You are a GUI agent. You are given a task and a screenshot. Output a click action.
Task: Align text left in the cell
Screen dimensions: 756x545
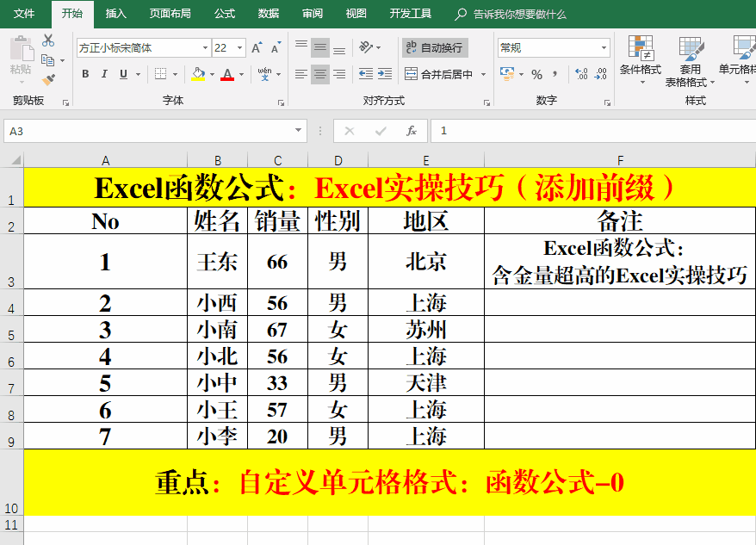click(301, 75)
